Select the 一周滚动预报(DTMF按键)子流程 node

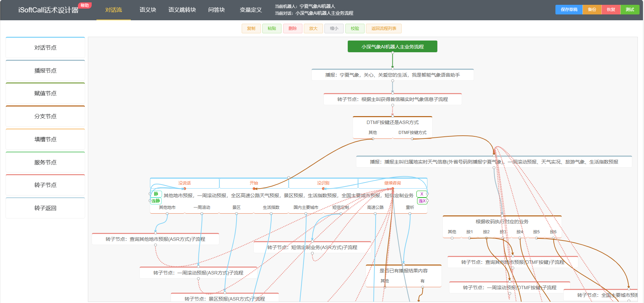(x=510, y=288)
